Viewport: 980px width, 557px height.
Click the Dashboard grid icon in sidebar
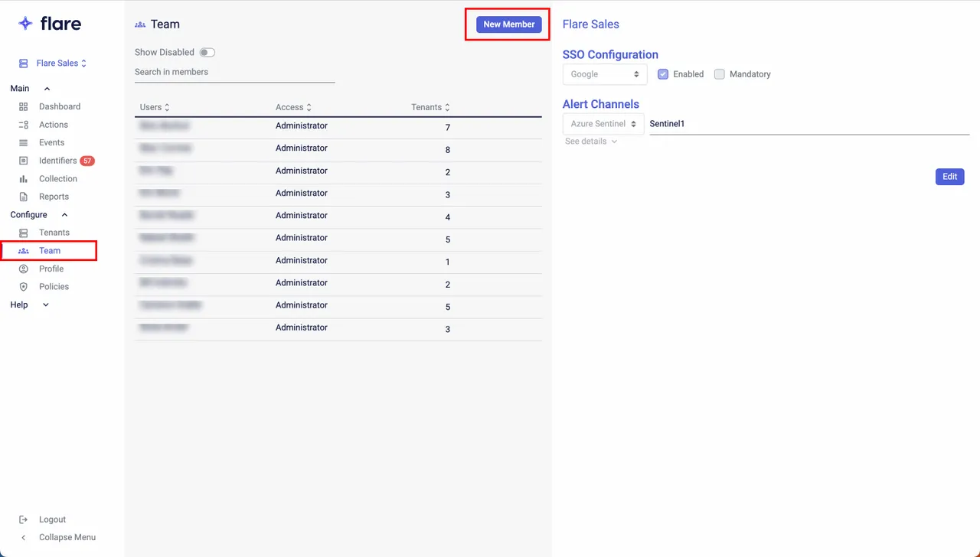pos(23,107)
